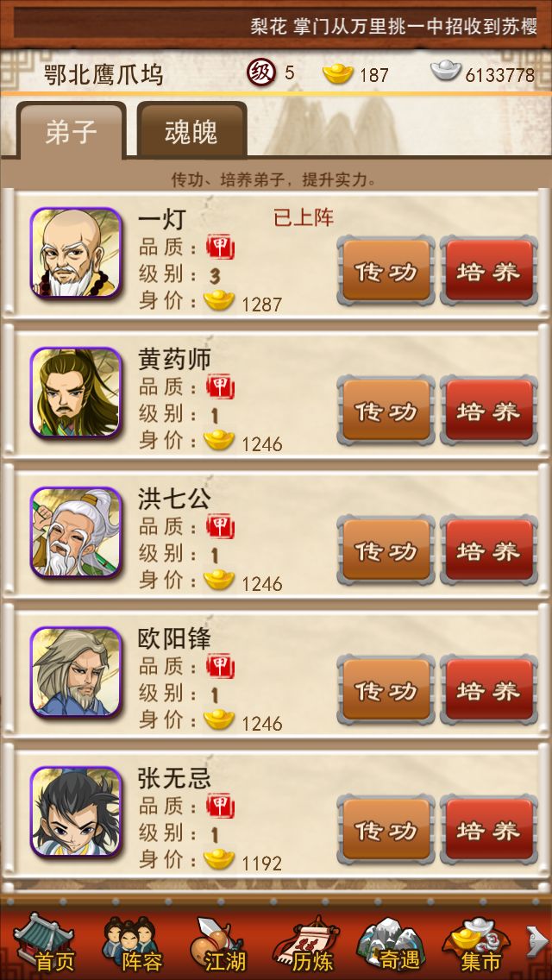The image size is (552, 980).
Task: Select the 一灯 portrait thumbnail
Action: click(x=76, y=253)
